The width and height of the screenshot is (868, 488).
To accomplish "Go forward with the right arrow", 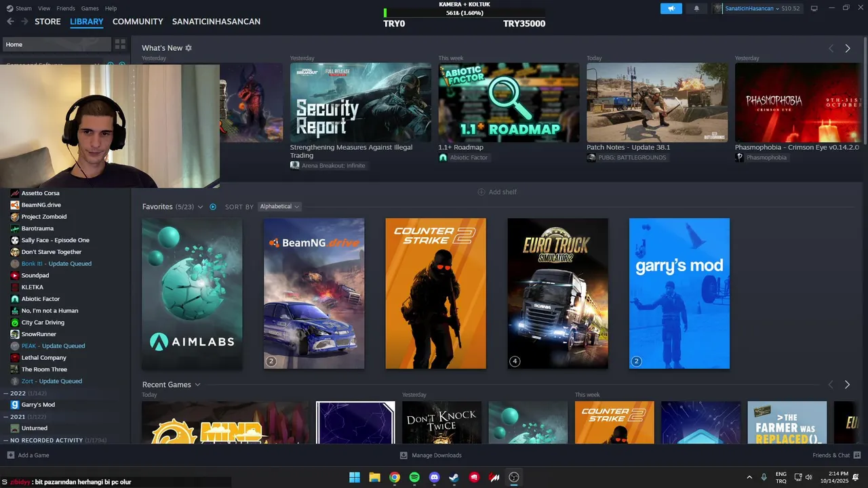I will click(24, 22).
